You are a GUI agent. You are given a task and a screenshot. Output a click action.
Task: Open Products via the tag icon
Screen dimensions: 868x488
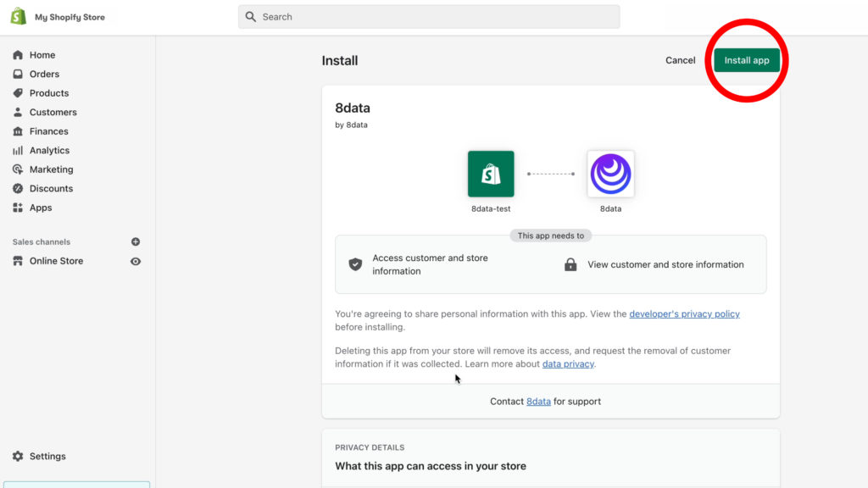click(x=18, y=93)
